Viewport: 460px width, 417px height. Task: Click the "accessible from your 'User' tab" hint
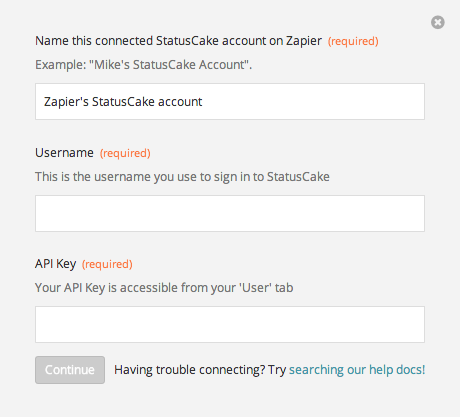pyautogui.click(x=164, y=288)
